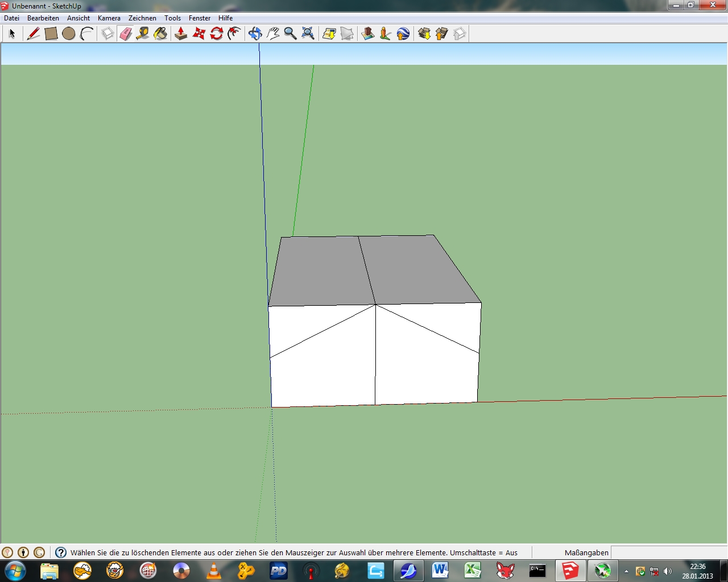This screenshot has height=582, width=728.
Task: Select the Line pencil tool
Action: 34,34
